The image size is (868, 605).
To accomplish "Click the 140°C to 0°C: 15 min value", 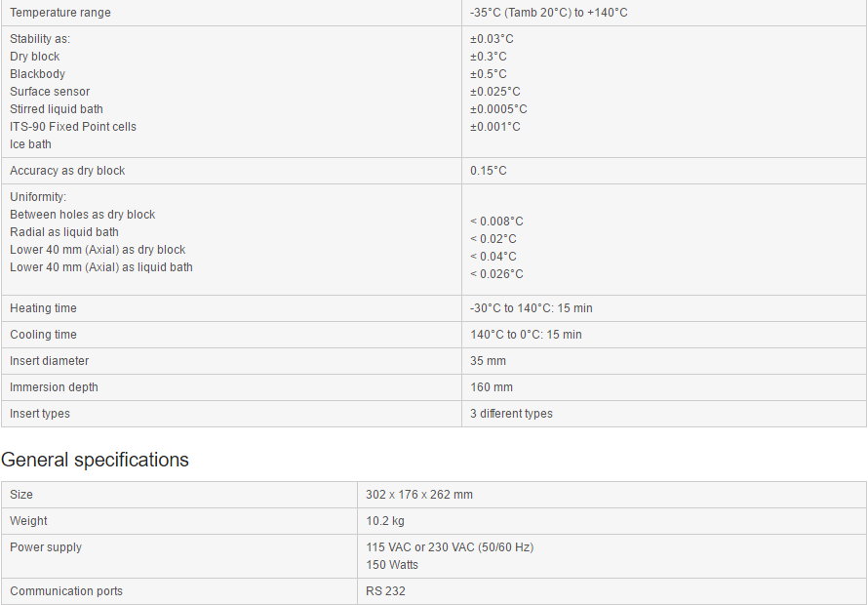I will pos(526,335).
